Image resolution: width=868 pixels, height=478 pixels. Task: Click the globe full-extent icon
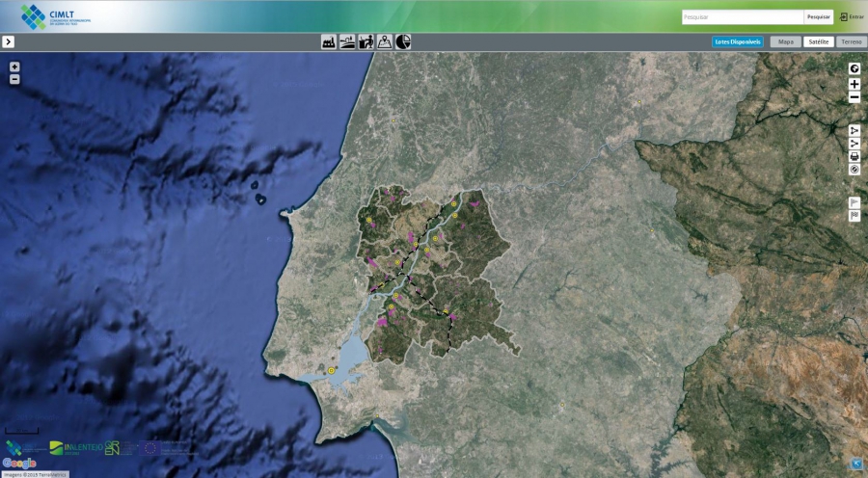(854, 68)
